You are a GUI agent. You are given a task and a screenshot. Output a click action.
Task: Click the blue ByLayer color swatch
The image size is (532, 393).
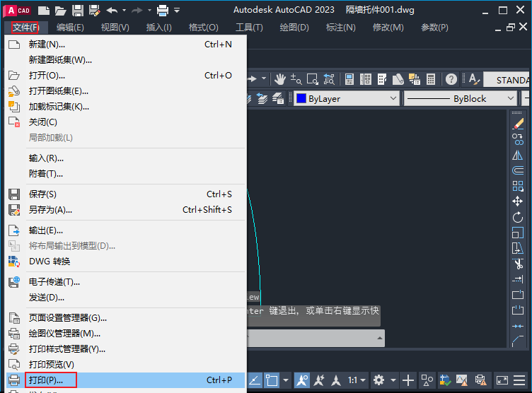[x=300, y=99]
